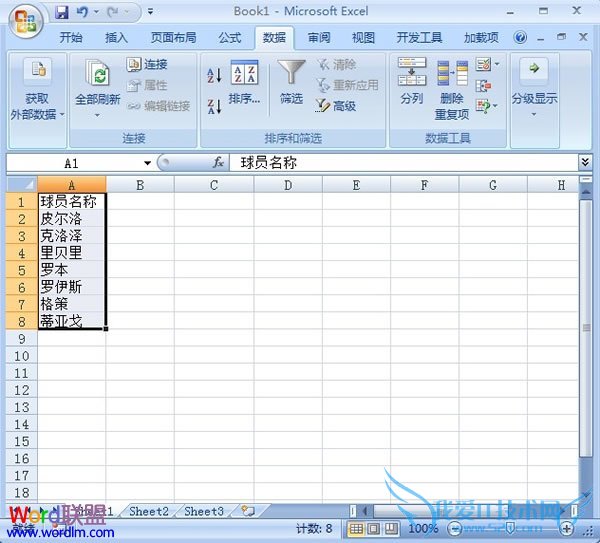The width and height of the screenshot is (600, 543).
Task: Click the Save icon in quick access toolbar
Action: (62, 13)
